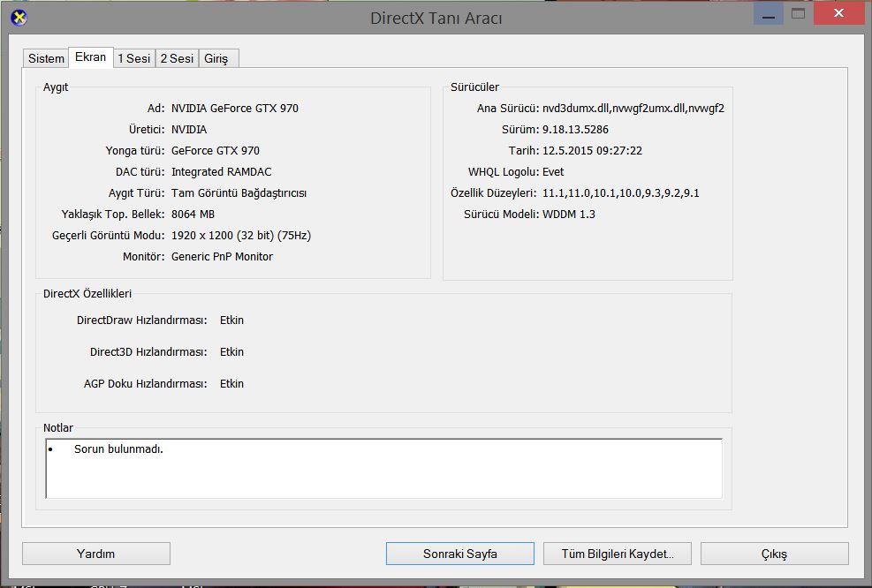
Task: Click inside the Notlar text box
Action: click(x=383, y=468)
